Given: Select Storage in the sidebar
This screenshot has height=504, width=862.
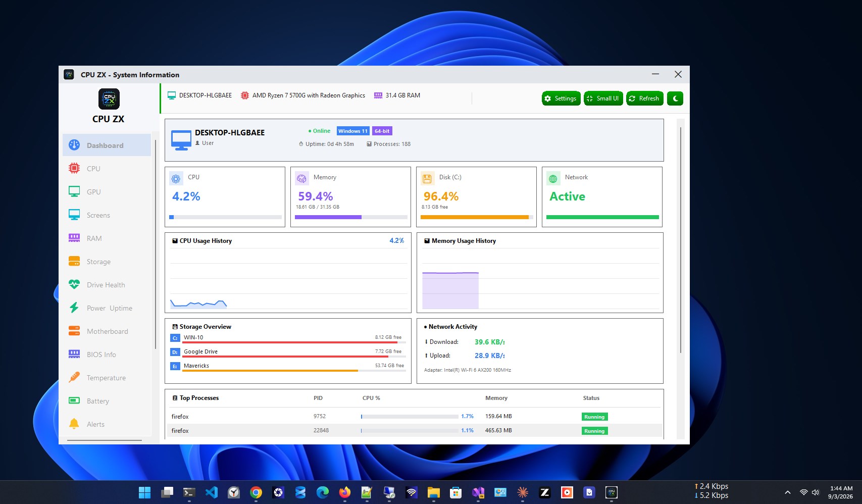Looking at the screenshot, I should [107, 262].
